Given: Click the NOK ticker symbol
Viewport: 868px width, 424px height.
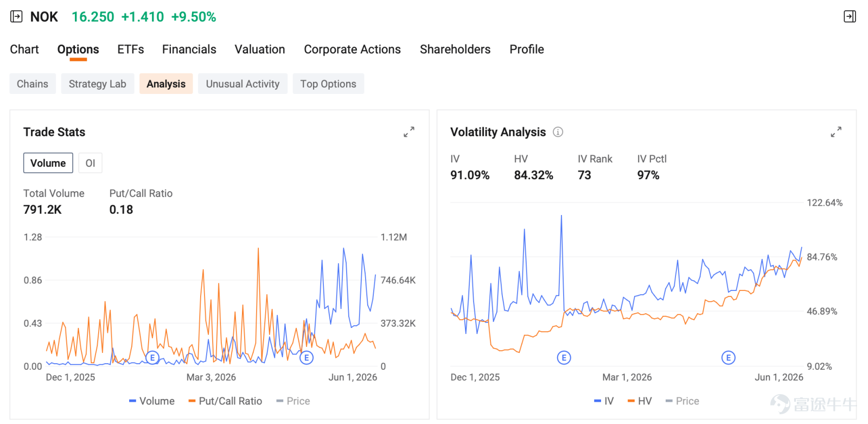Looking at the screenshot, I should click(x=44, y=17).
